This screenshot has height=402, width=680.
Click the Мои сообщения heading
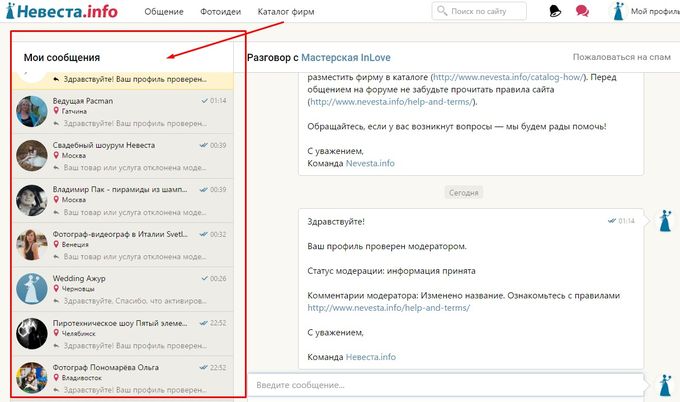pyautogui.click(x=62, y=58)
